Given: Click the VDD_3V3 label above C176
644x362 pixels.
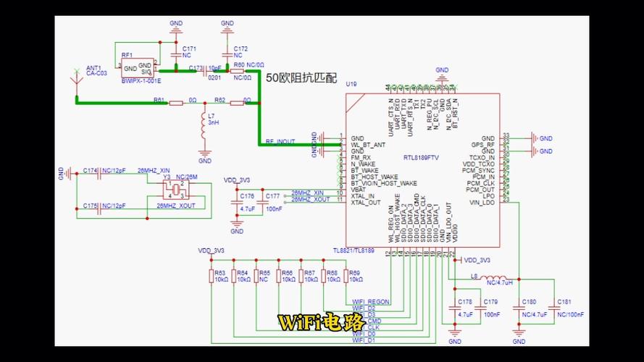Looking at the screenshot, I should 237,180.
